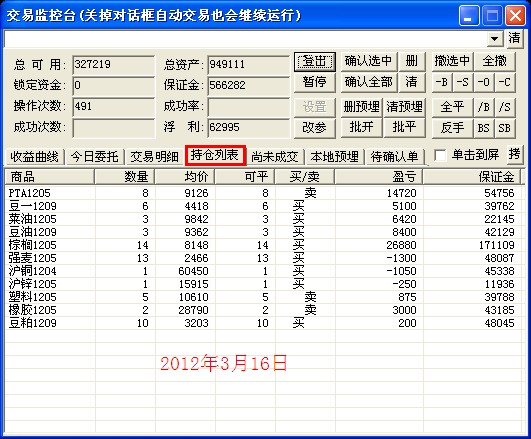531x439 pixels.
Task: Select the 尚未成交 tab
Action: (275, 156)
